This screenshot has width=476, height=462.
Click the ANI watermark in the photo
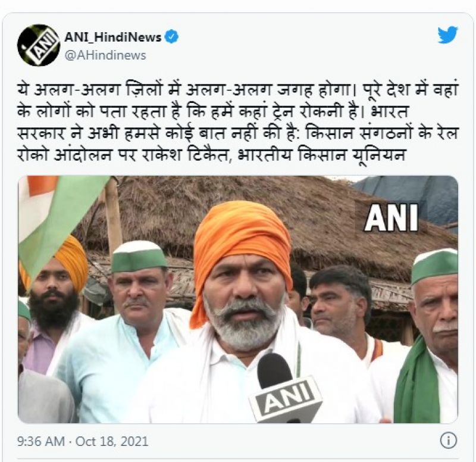tap(392, 218)
